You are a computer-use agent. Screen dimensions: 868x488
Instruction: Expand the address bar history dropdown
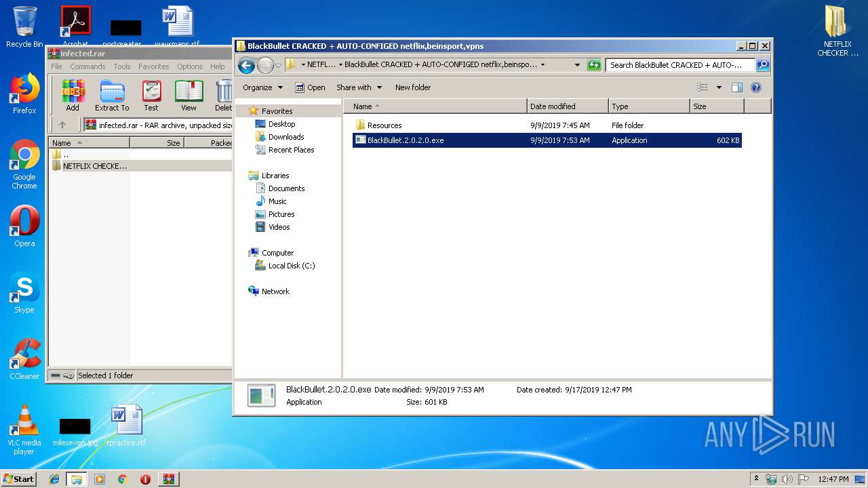tap(577, 65)
